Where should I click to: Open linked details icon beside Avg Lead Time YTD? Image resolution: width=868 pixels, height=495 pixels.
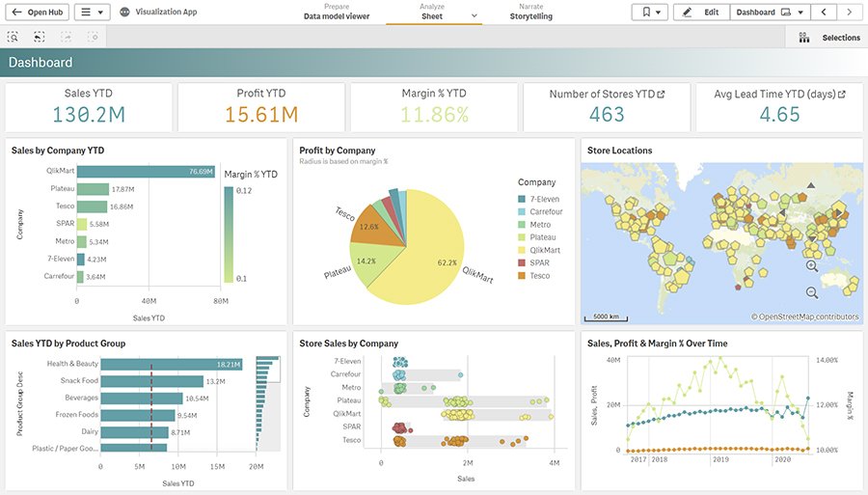(842, 95)
